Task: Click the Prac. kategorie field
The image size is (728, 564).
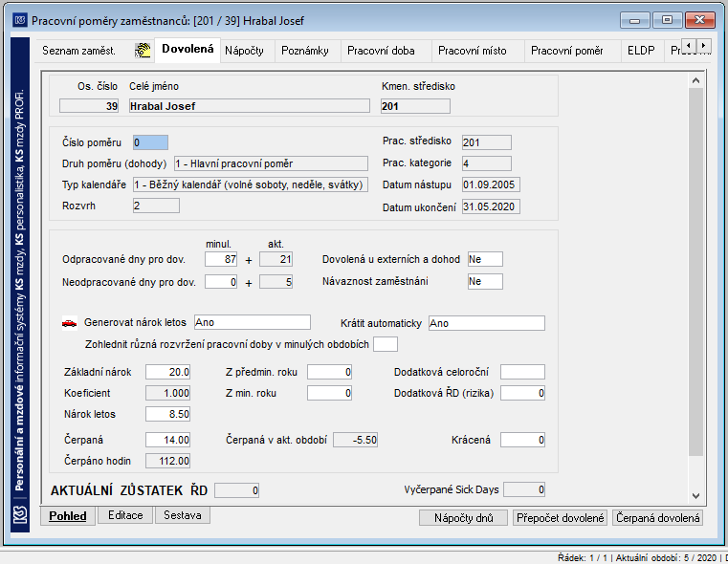Action: pos(487,163)
